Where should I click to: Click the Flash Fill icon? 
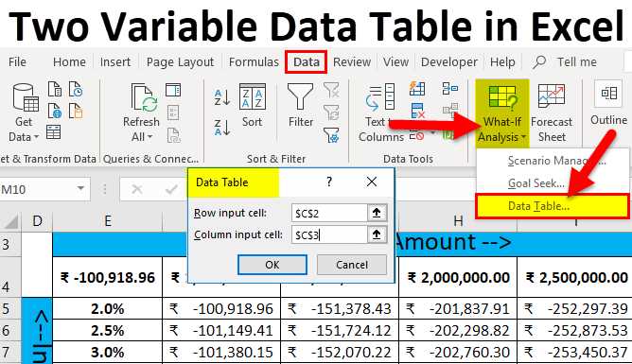[x=417, y=88]
